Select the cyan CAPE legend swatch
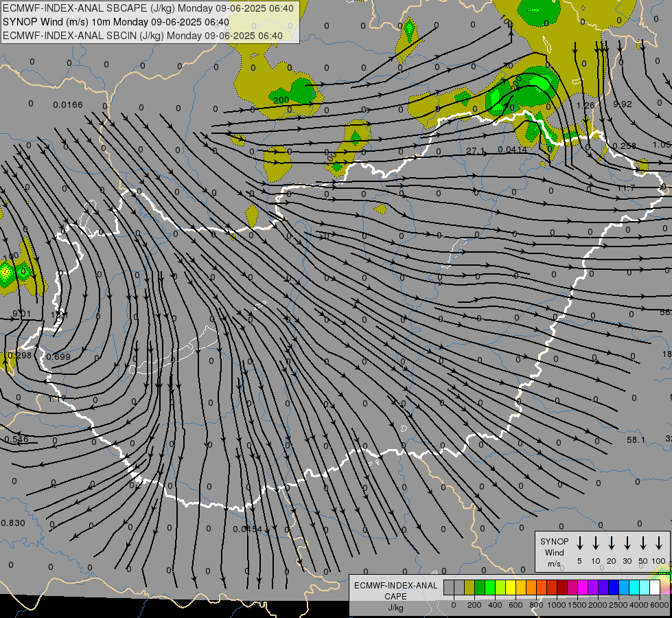Image resolution: width=672 pixels, height=618 pixels. [x=635, y=588]
